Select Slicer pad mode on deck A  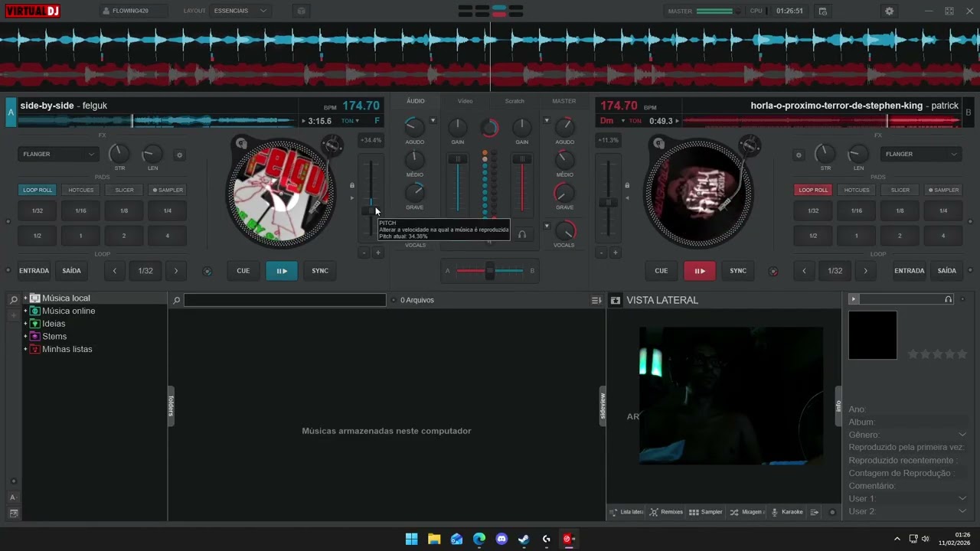124,190
